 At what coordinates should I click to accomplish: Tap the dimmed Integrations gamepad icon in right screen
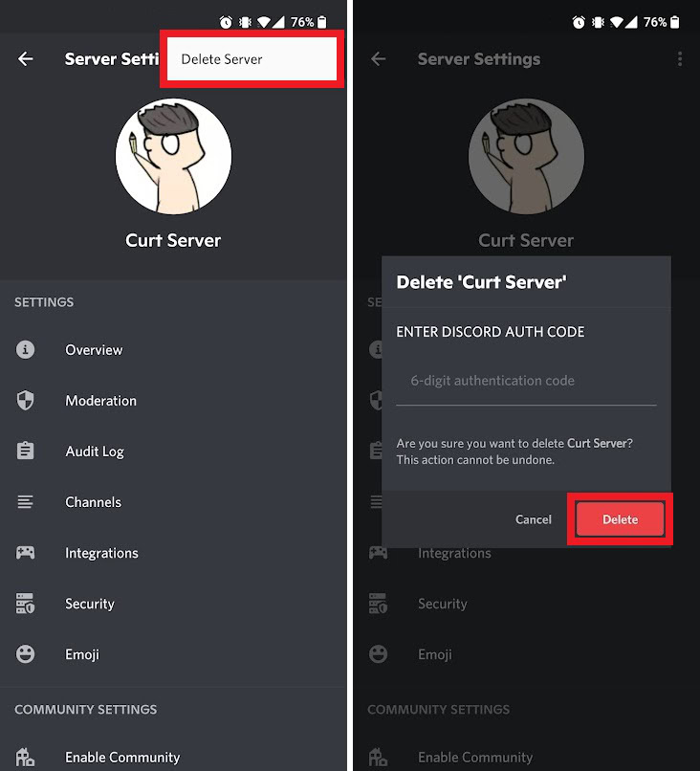[x=379, y=553]
